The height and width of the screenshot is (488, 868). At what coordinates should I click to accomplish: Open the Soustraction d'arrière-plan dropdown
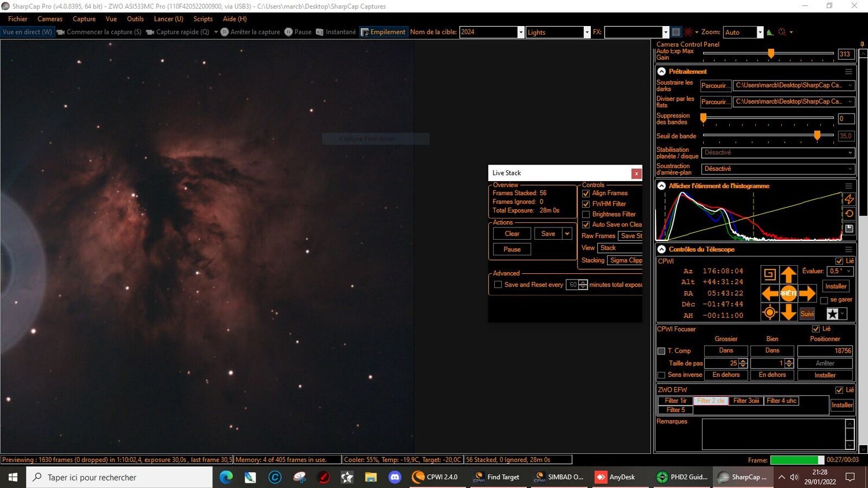point(778,169)
